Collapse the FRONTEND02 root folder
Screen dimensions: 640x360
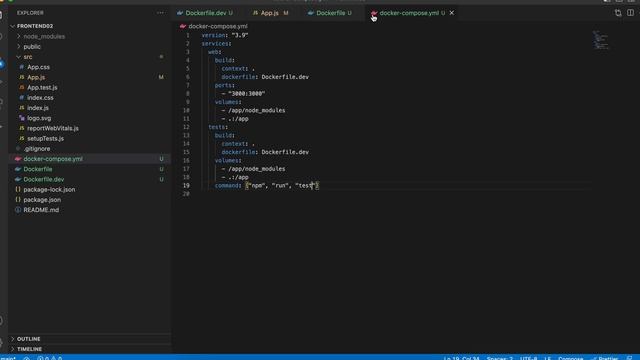35,26
